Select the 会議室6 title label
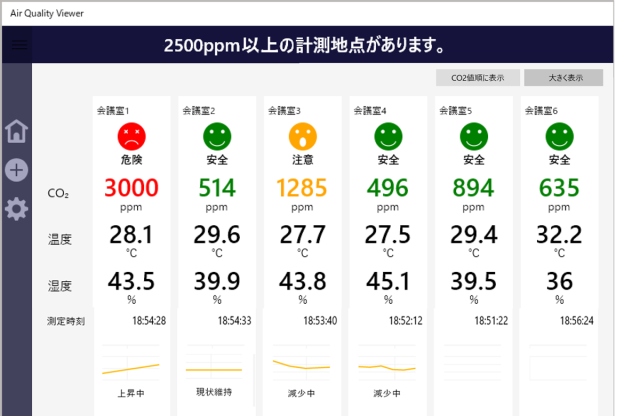640x416 pixels. click(541, 111)
